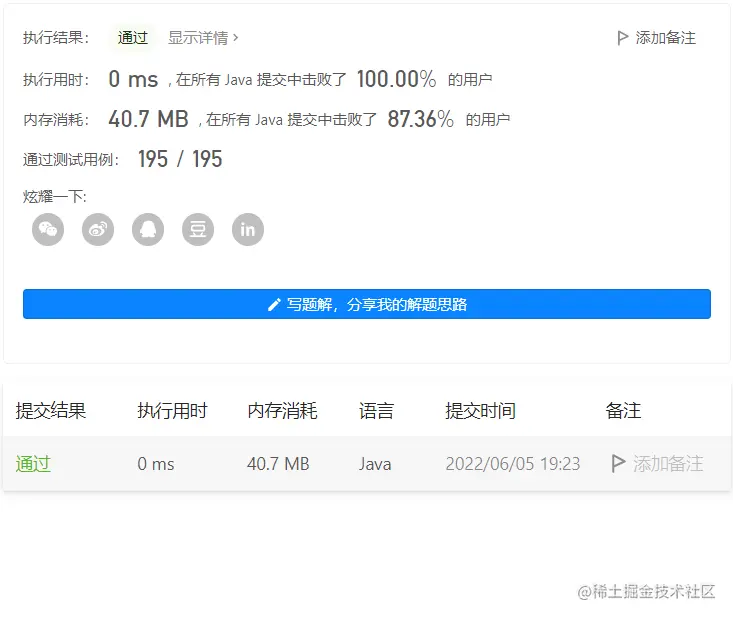The width and height of the screenshot is (733, 618).
Task: Click flag icon in submission row
Action: pos(618,464)
